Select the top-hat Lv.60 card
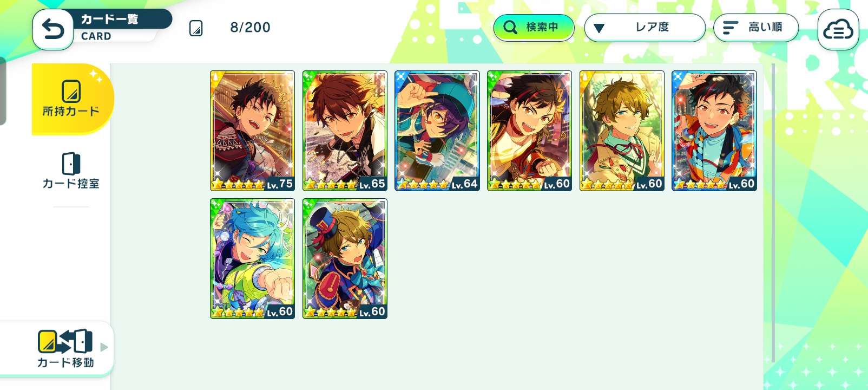Screen dimensions: 868x390 point(345,258)
